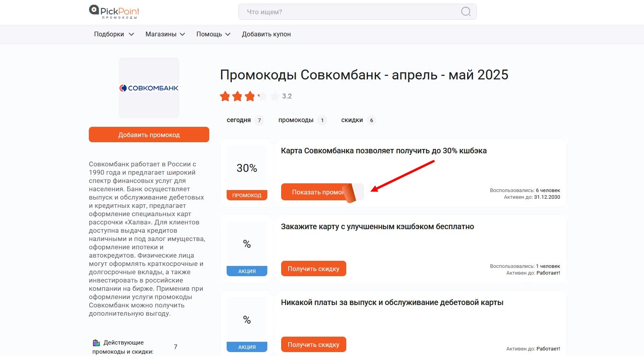The width and height of the screenshot is (644, 356).
Task: Rate with the fifth star
Action: [x=275, y=96]
